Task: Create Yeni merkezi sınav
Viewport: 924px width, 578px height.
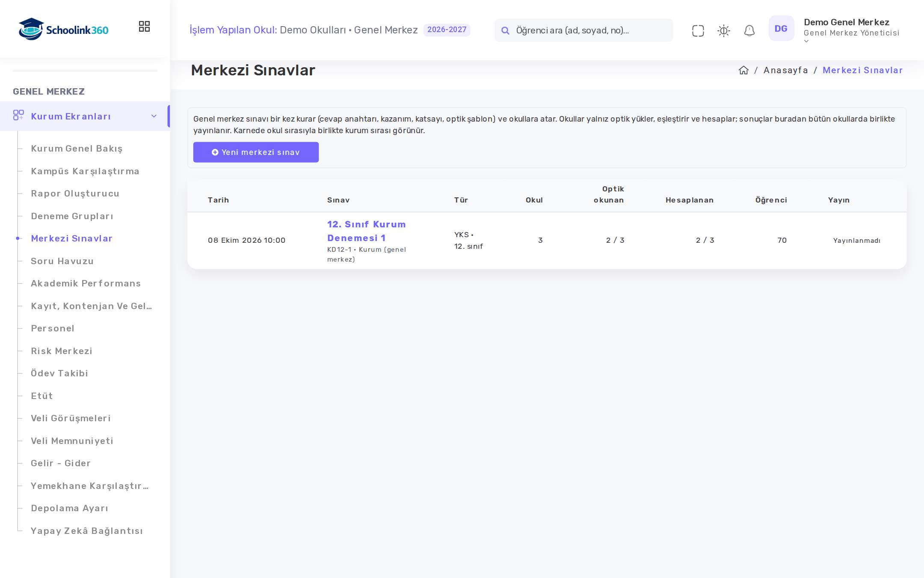Action: [256, 152]
